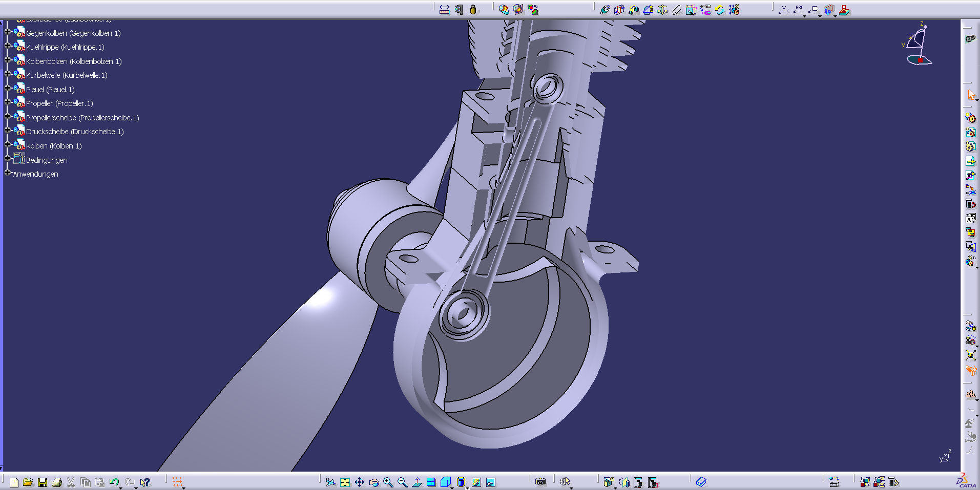Expand the Anwendungen node

(x=8, y=173)
